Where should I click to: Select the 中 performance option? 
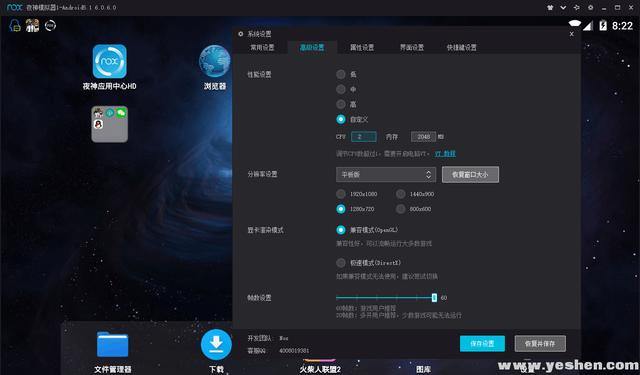(341, 89)
